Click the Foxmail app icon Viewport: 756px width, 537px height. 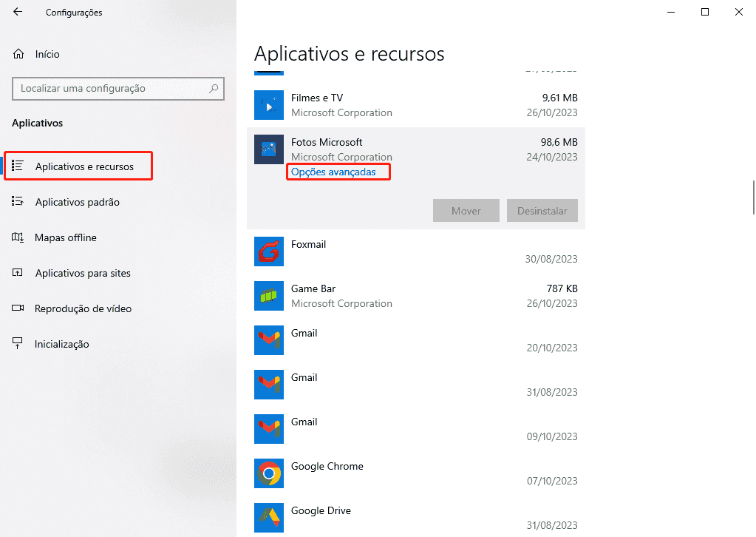tap(268, 251)
